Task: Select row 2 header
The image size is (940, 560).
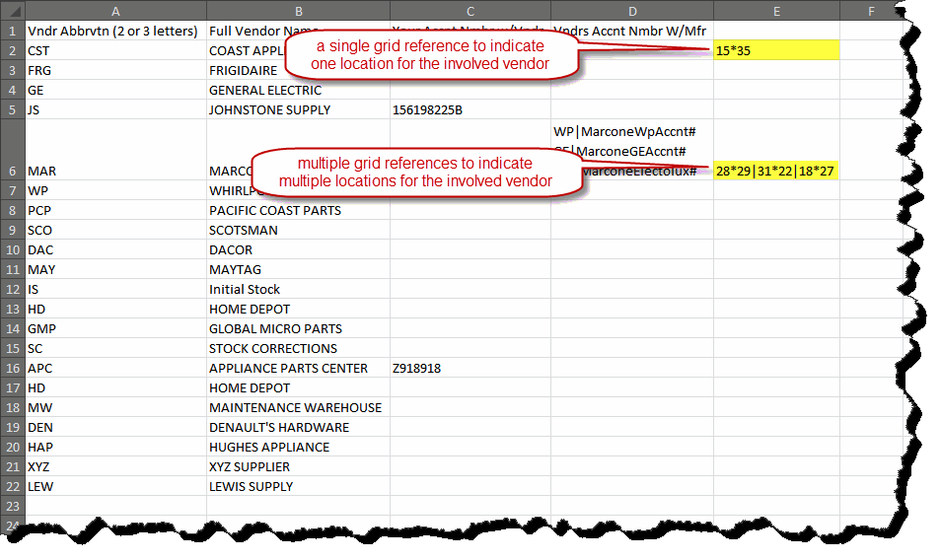Action: click(x=13, y=50)
